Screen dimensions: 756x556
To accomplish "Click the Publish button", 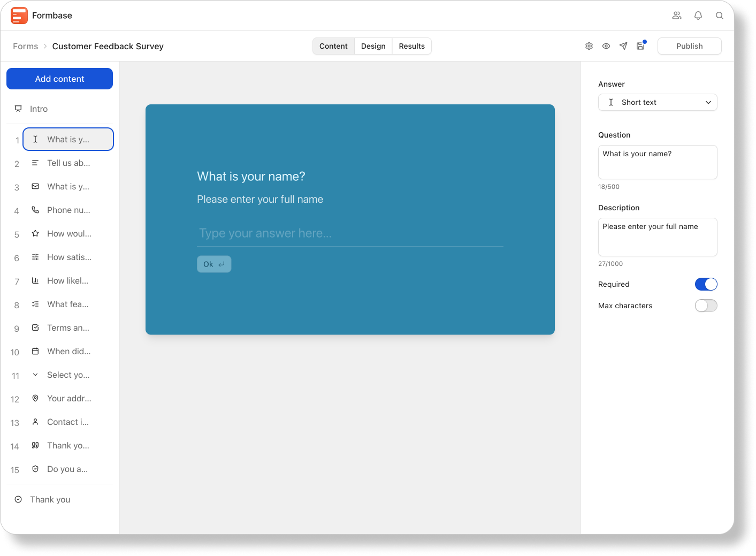I will coord(689,46).
